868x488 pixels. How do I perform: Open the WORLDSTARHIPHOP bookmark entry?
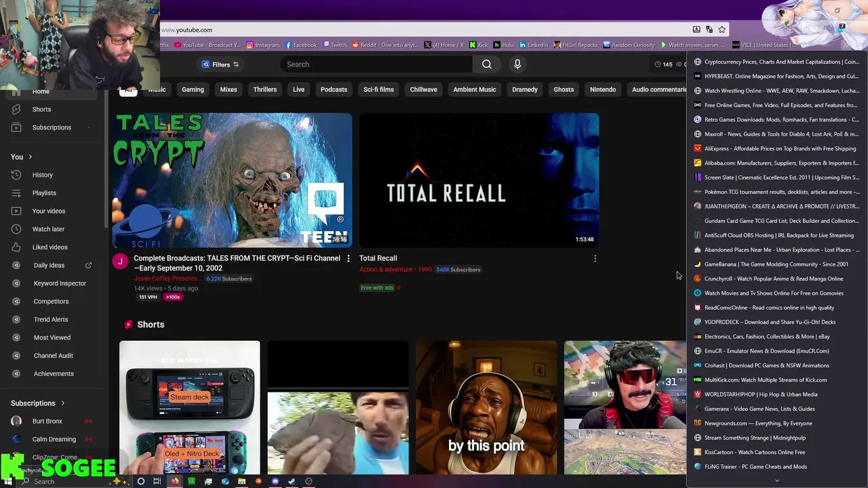[x=776, y=394]
